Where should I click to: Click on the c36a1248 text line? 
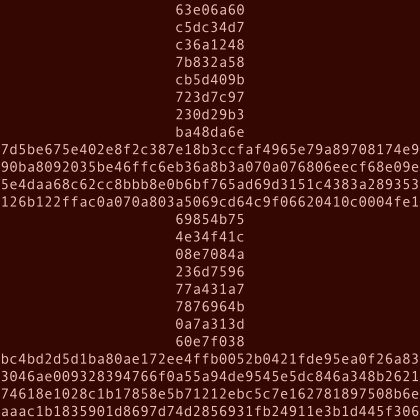(210, 45)
